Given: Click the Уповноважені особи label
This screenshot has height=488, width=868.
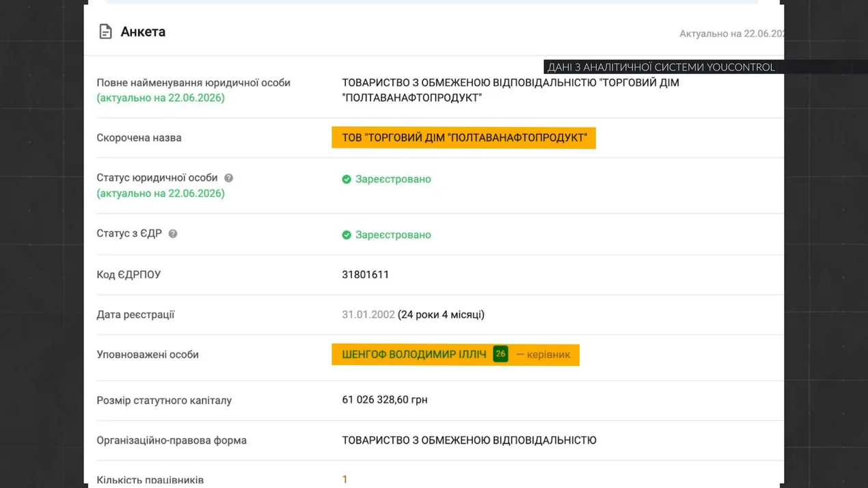Looking at the screenshot, I should point(148,355).
